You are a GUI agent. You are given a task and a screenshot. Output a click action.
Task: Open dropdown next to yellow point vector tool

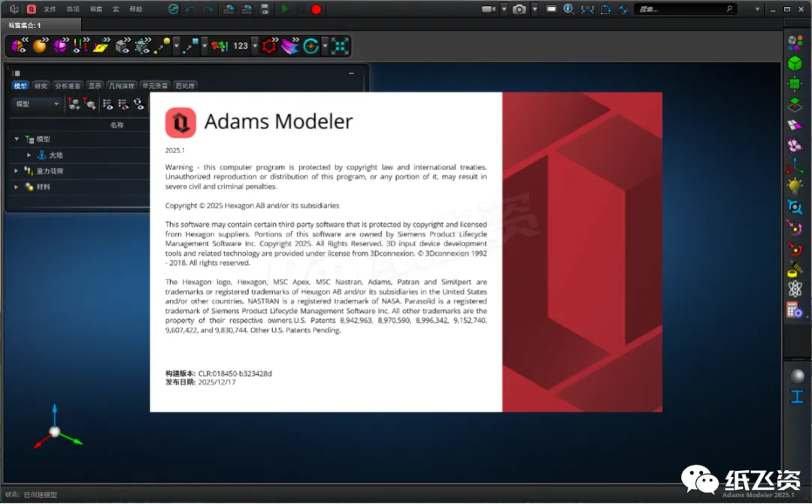pyautogui.click(x=177, y=46)
